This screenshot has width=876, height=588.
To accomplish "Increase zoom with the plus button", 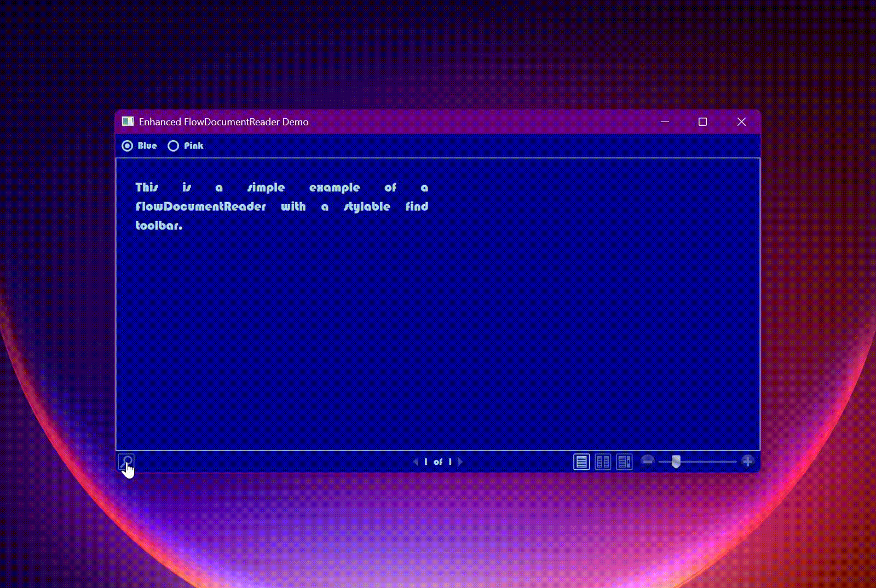I will (747, 461).
